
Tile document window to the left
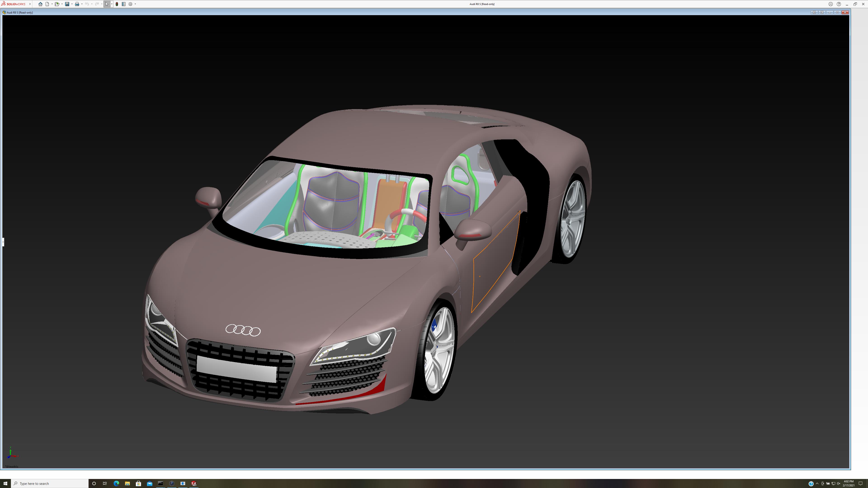(x=814, y=12)
